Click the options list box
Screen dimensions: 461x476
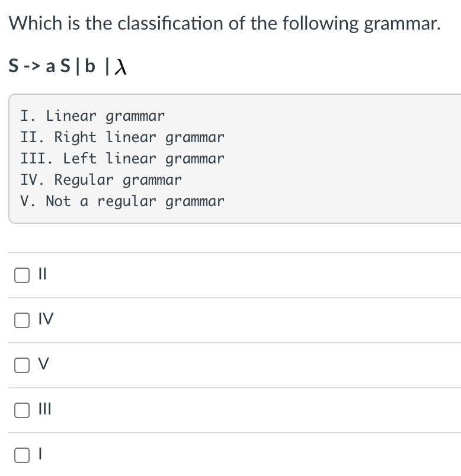click(231, 158)
